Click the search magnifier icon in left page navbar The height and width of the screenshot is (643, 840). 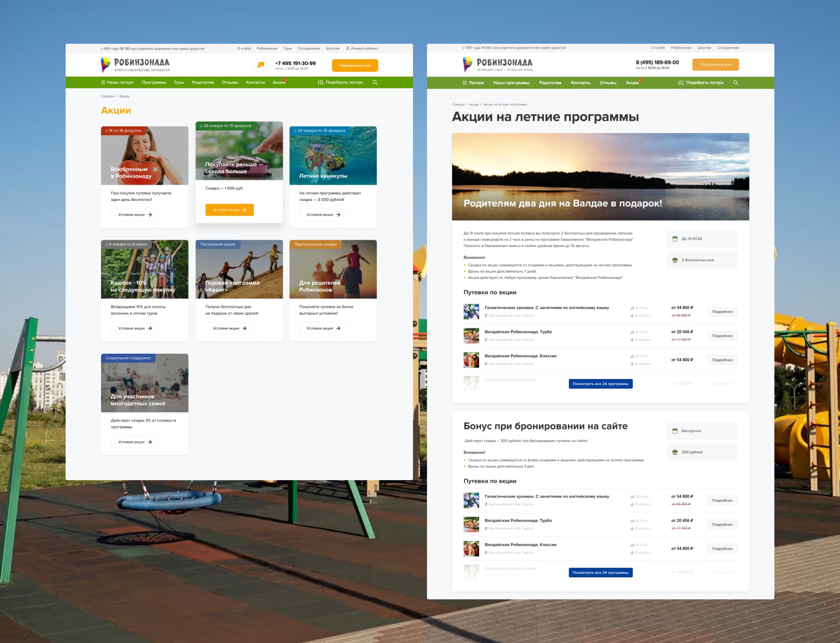(375, 82)
